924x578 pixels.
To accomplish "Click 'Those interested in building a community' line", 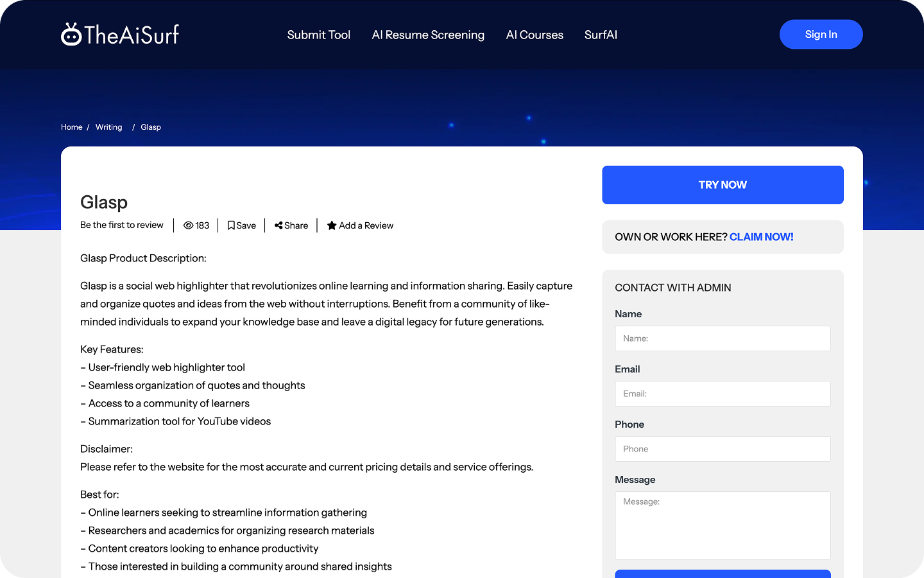I will pyautogui.click(x=235, y=566).
